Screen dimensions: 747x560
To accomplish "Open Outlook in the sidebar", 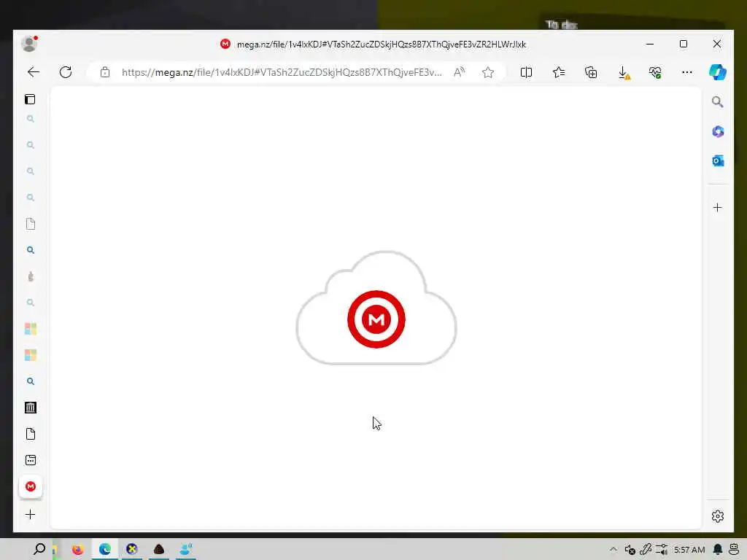I will [718, 161].
